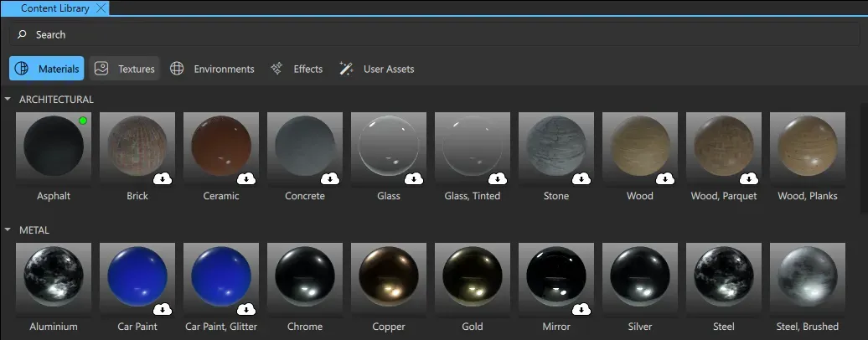Click the 'Steel, Brushed' label text
868x340 pixels.
click(x=808, y=326)
